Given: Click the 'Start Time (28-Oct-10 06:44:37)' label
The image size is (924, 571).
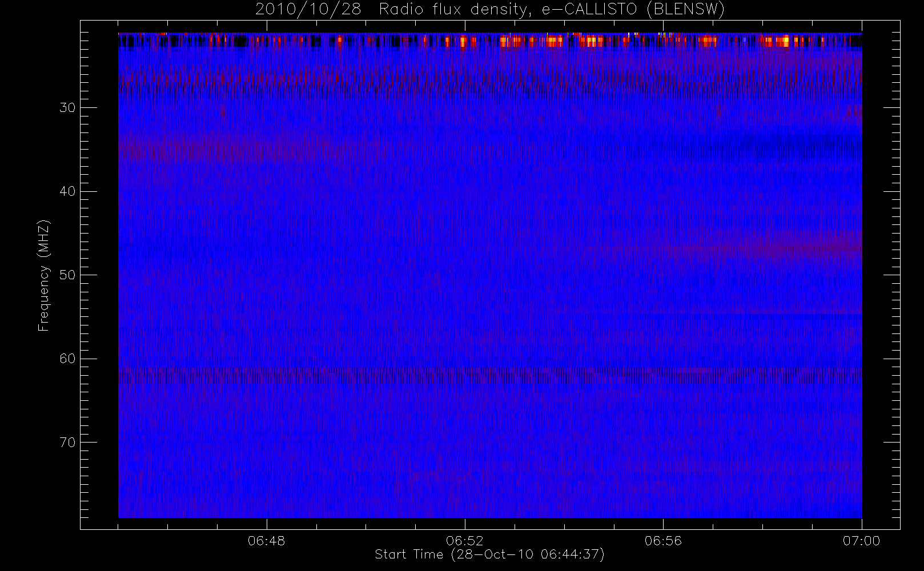Looking at the screenshot, I should [x=489, y=554].
